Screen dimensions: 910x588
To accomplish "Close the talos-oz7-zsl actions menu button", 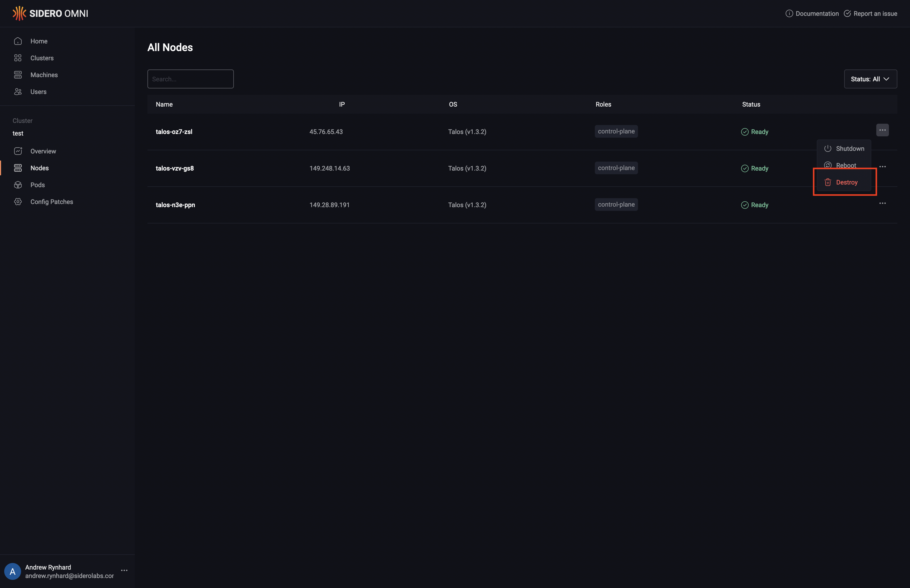I will [x=882, y=130].
